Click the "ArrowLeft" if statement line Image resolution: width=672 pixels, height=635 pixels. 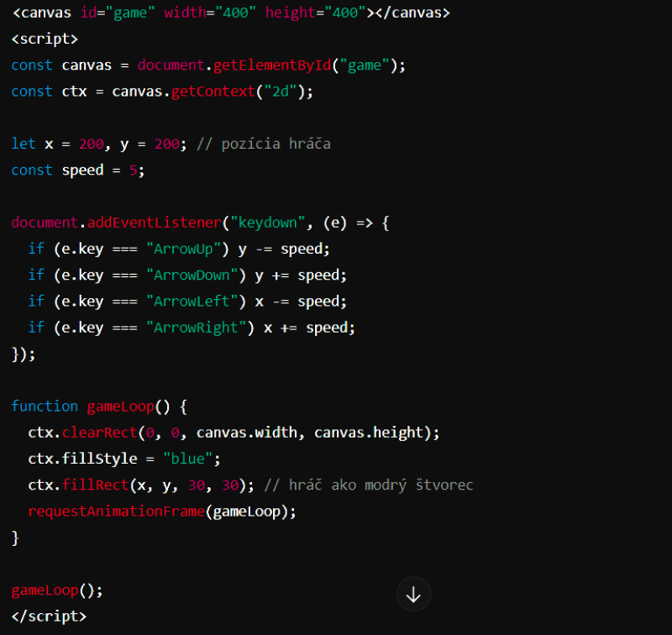187,302
